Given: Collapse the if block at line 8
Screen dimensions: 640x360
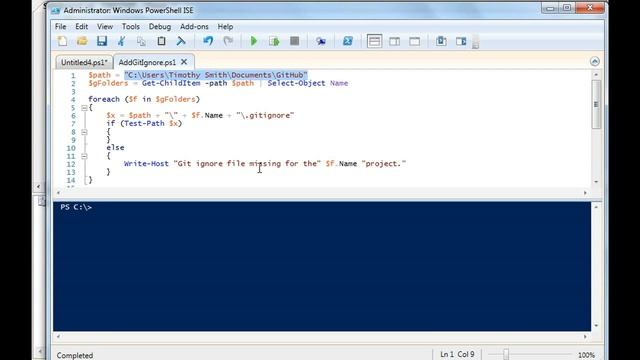Looking at the screenshot, I should (84, 132).
